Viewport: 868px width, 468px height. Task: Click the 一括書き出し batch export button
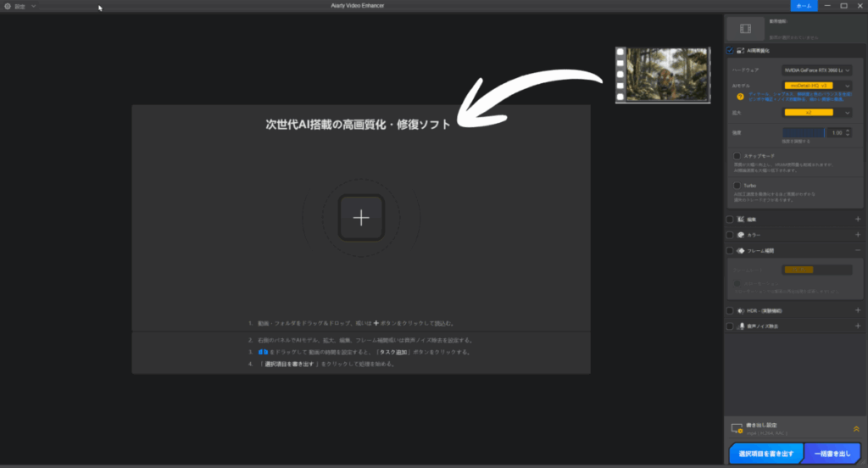point(832,454)
